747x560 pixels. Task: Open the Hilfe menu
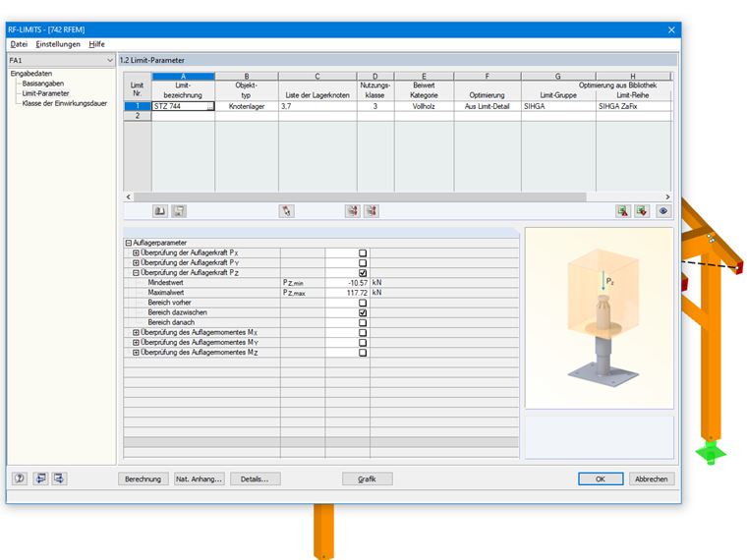click(96, 44)
